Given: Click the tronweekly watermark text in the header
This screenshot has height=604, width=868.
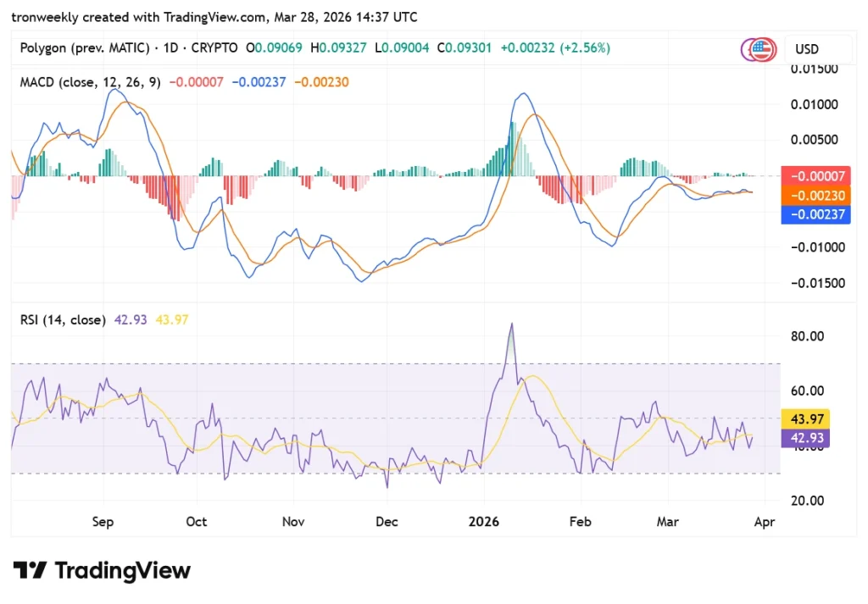Looking at the screenshot, I should [x=42, y=16].
